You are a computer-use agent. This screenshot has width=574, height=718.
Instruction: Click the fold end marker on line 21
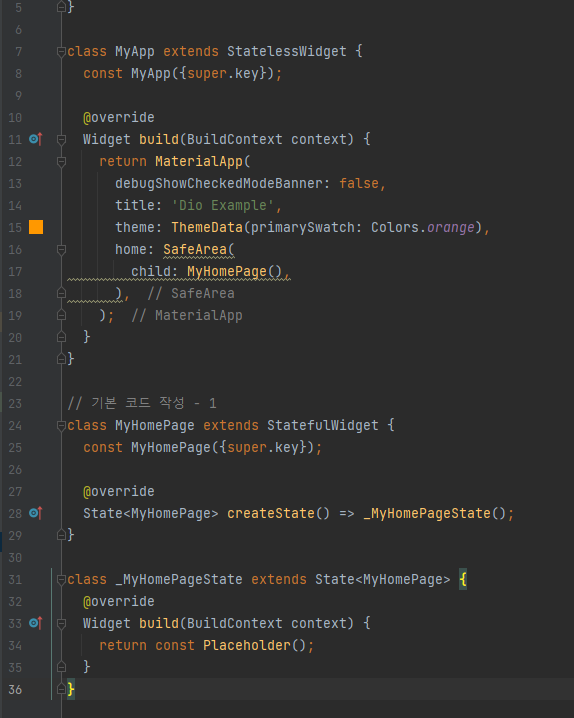pyautogui.click(x=61, y=359)
